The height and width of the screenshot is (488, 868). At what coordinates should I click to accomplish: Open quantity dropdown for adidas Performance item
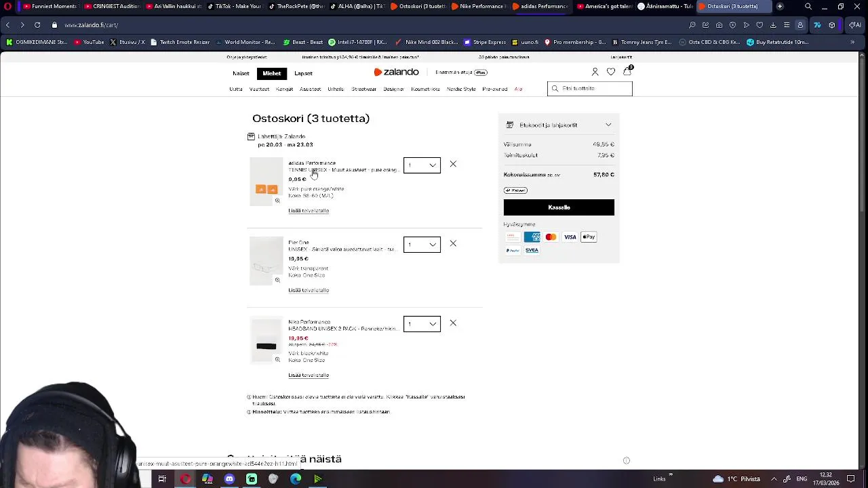pos(422,165)
